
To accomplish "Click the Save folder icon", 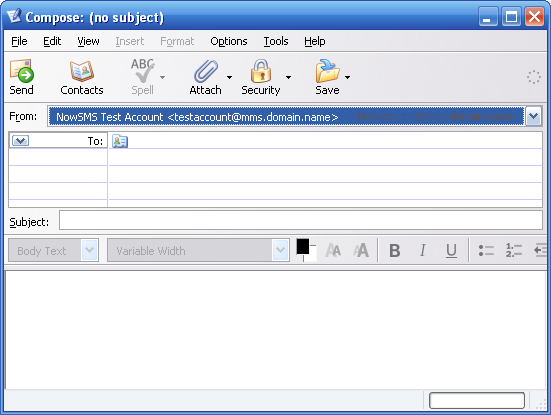I will [327, 71].
